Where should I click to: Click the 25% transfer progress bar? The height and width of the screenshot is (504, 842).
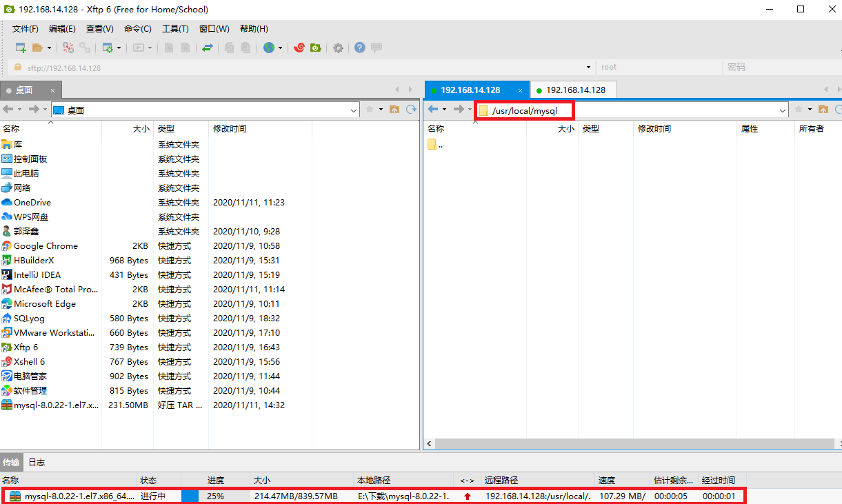[x=214, y=496]
